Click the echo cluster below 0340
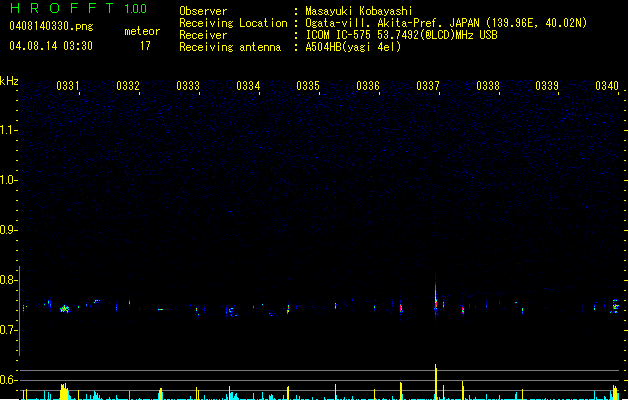 coord(615,306)
